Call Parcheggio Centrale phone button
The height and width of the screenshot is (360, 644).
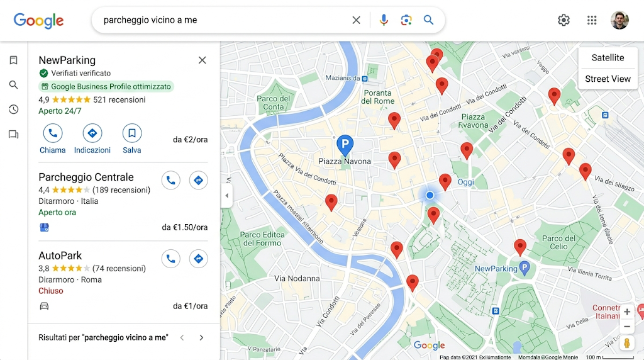[171, 181]
